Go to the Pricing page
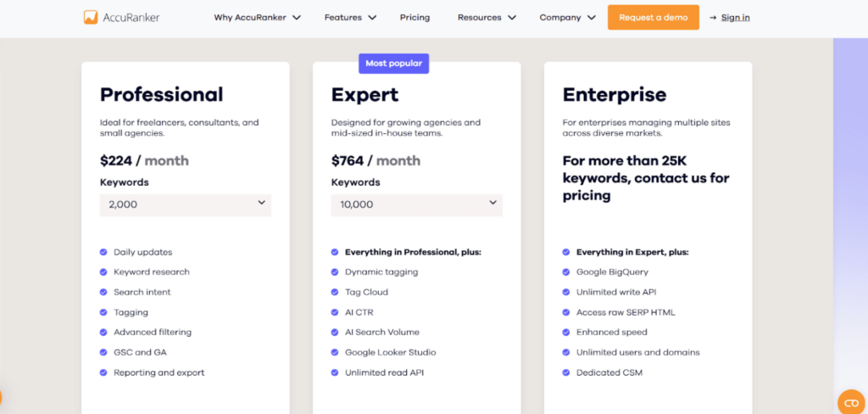This screenshot has height=414, width=868. click(415, 18)
